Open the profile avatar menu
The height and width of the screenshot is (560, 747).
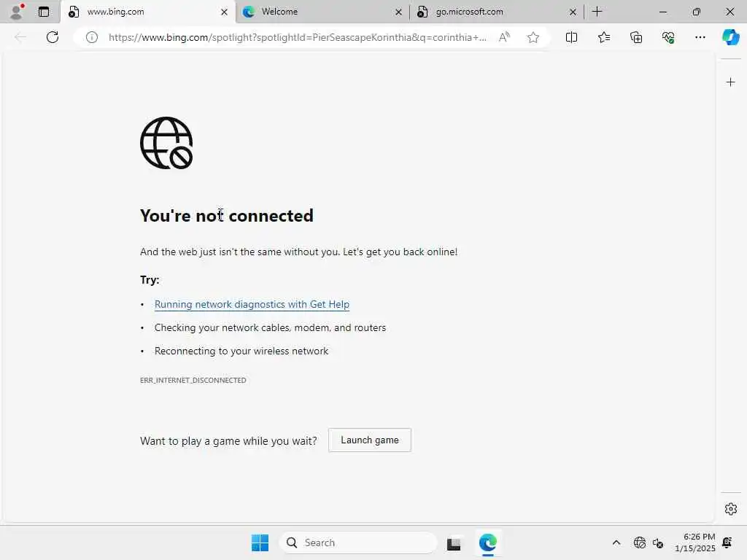[x=17, y=12]
